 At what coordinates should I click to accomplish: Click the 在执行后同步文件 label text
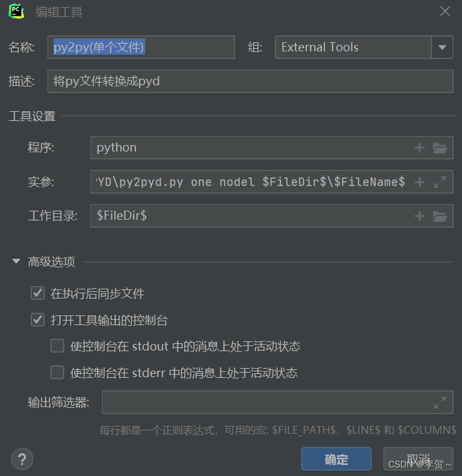coord(97,293)
